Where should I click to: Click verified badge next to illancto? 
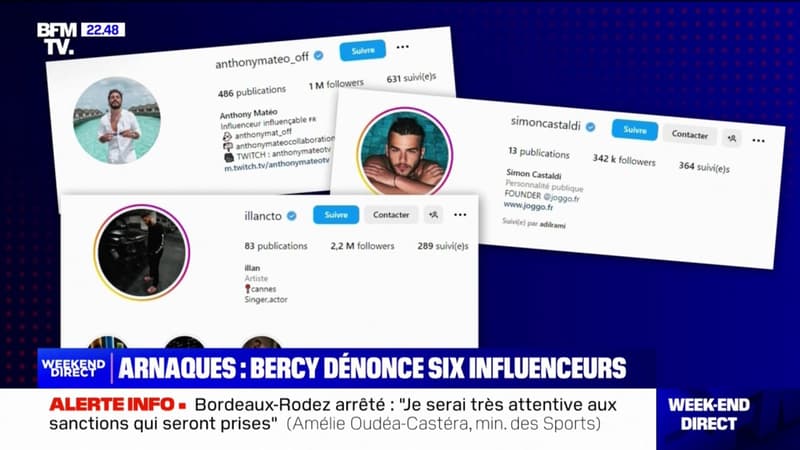point(292,216)
